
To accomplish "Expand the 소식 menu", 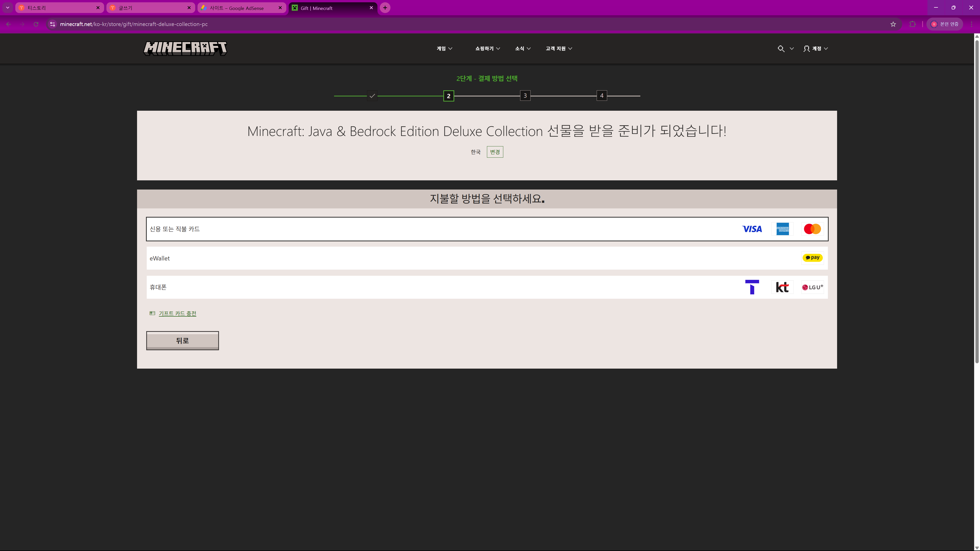I will [x=523, y=49].
